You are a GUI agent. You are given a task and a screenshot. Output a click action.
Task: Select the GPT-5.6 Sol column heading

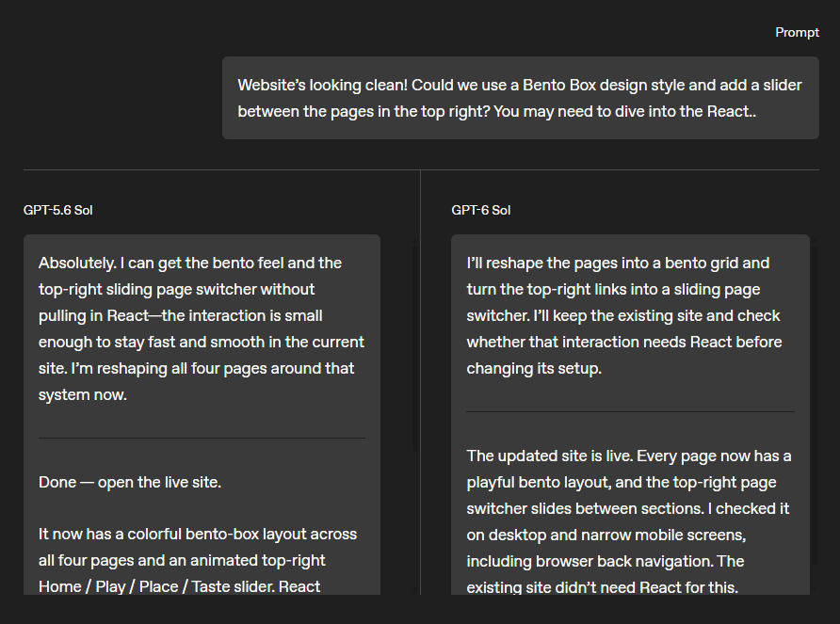[57, 210]
